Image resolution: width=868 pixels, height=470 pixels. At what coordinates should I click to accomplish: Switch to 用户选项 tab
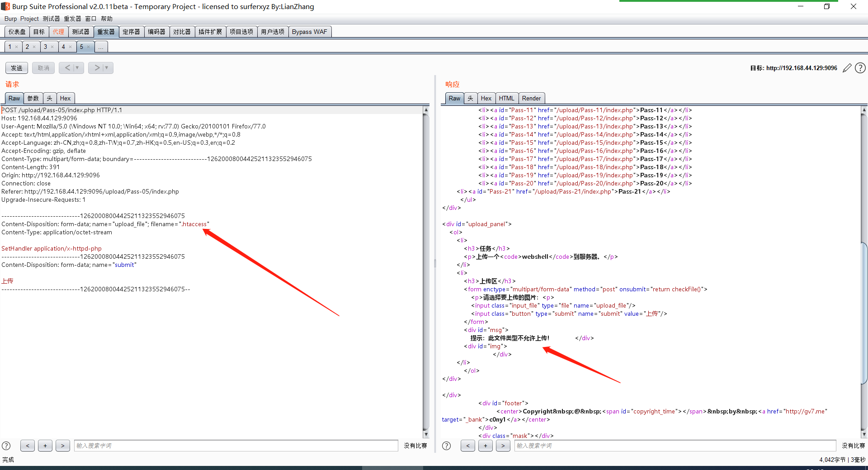[273, 32]
